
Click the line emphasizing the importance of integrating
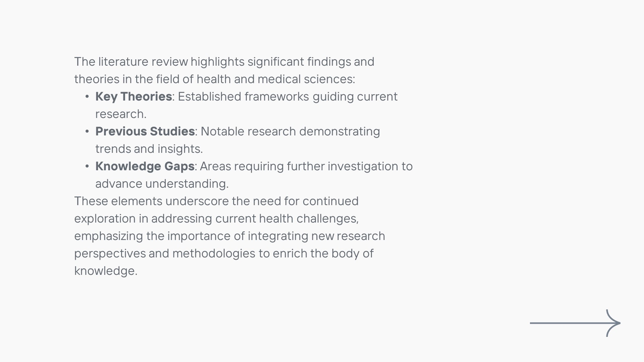(x=229, y=236)
